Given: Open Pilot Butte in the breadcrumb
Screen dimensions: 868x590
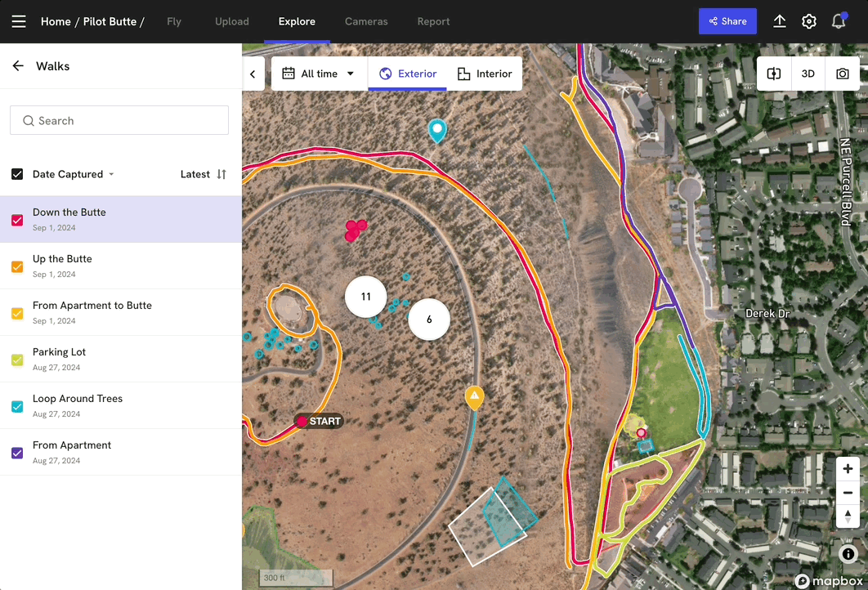Looking at the screenshot, I should point(110,21).
